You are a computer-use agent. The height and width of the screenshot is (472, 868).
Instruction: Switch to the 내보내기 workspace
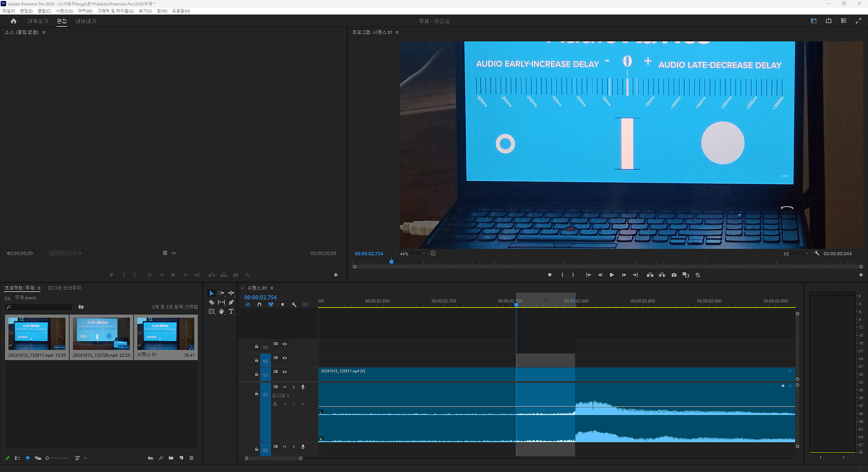tap(85, 21)
